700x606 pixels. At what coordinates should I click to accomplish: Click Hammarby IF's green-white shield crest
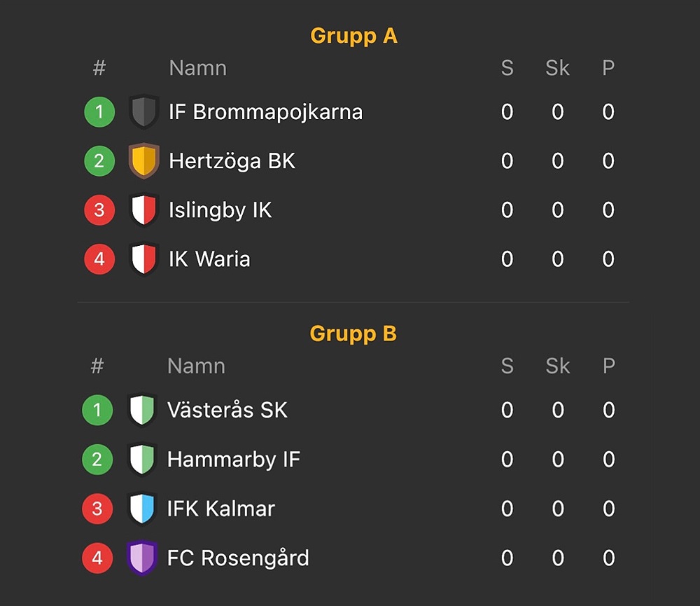pos(142,459)
